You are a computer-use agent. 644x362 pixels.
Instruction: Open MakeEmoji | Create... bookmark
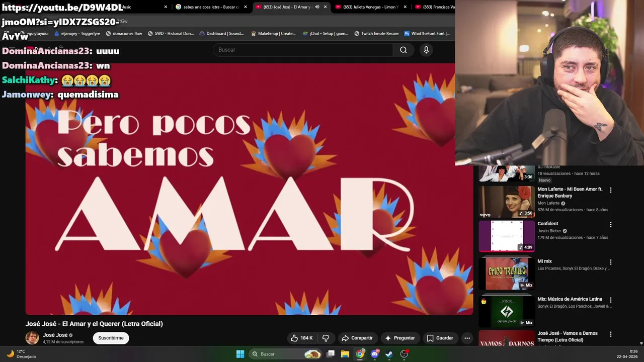[x=273, y=34]
